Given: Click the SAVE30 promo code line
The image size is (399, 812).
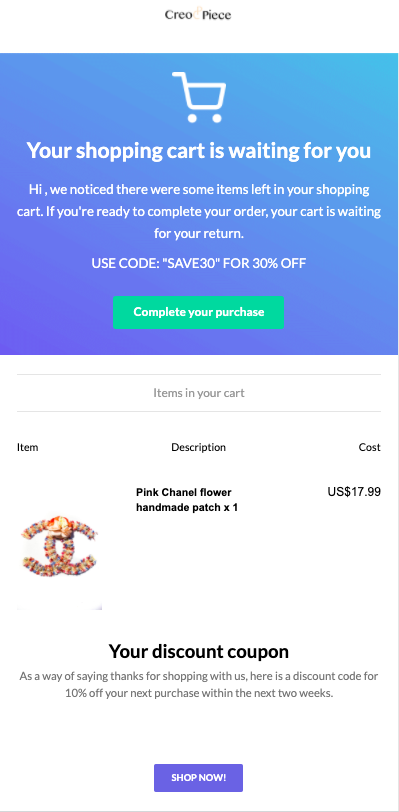Looking at the screenshot, I should pos(199,264).
